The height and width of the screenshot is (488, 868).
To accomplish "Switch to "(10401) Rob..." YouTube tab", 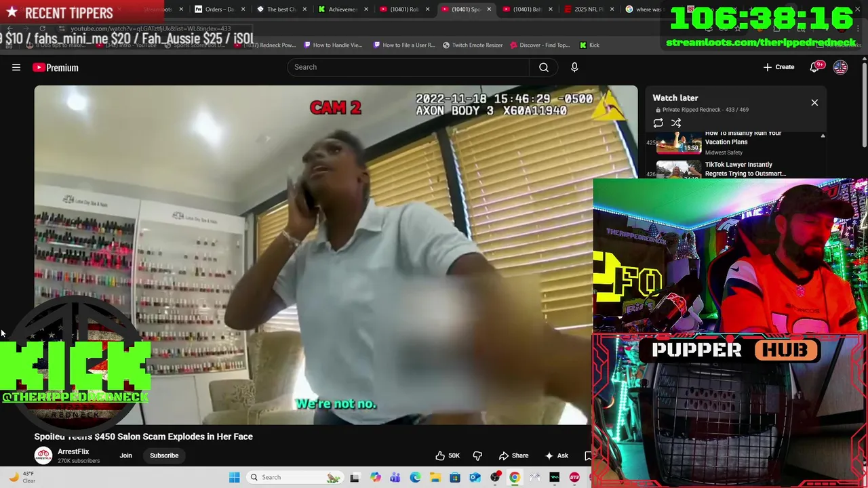I will (x=404, y=9).
